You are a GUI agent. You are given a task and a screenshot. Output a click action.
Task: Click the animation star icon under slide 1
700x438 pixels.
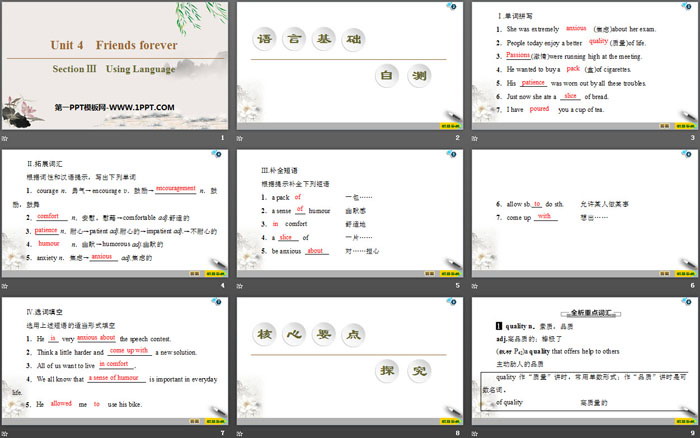[x=5, y=137]
